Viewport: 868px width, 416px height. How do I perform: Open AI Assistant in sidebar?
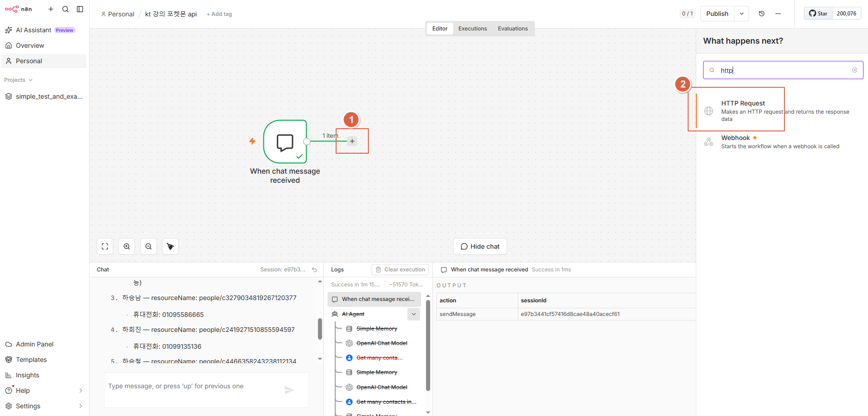(x=44, y=30)
